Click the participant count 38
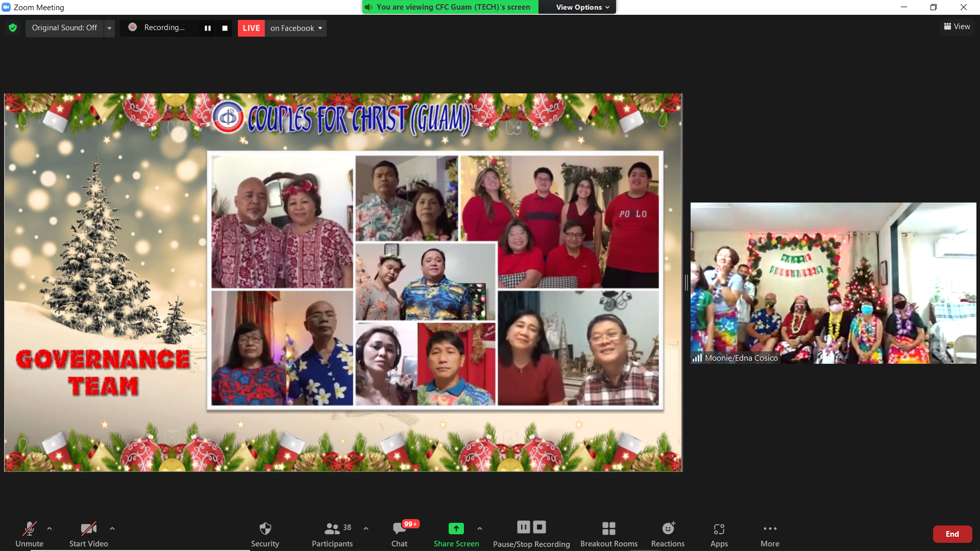 click(x=347, y=528)
